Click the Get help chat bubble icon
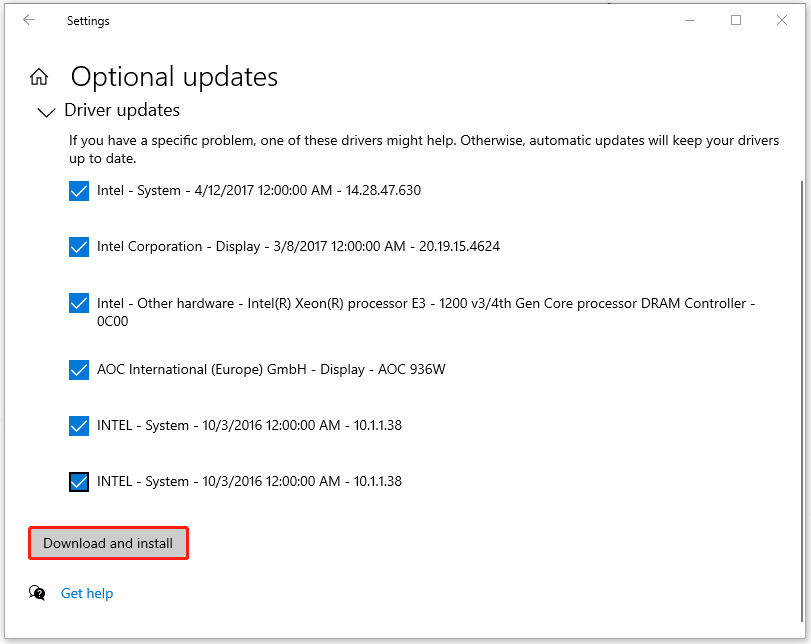The width and height of the screenshot is (811, 644). [37, 593]
